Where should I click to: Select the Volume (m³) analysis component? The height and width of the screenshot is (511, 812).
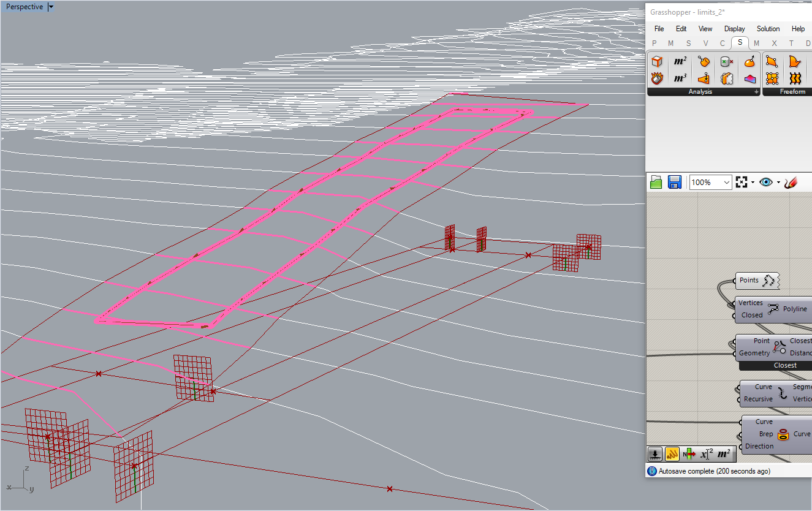point(680,78)
